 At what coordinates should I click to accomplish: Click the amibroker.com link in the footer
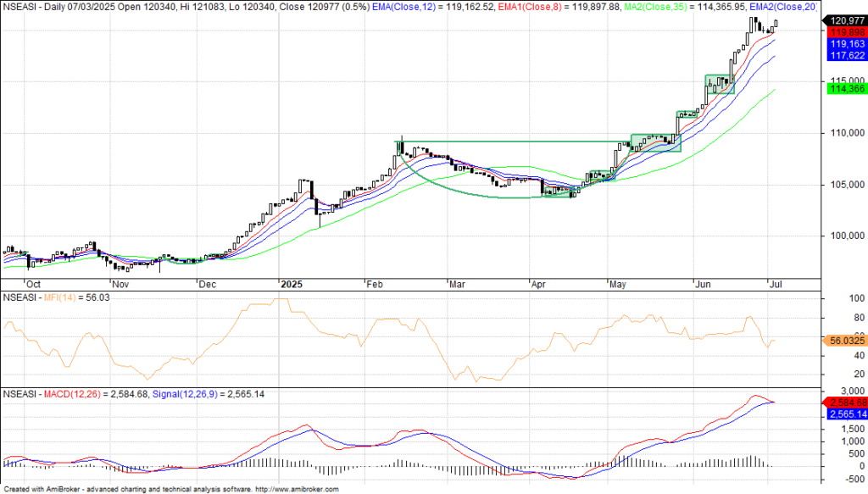(297, 489)
